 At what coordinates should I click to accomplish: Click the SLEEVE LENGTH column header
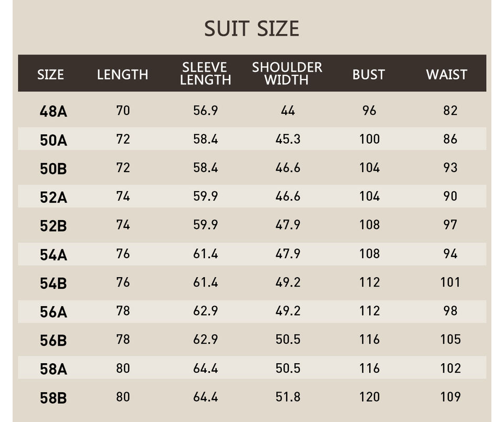[205, 73]
